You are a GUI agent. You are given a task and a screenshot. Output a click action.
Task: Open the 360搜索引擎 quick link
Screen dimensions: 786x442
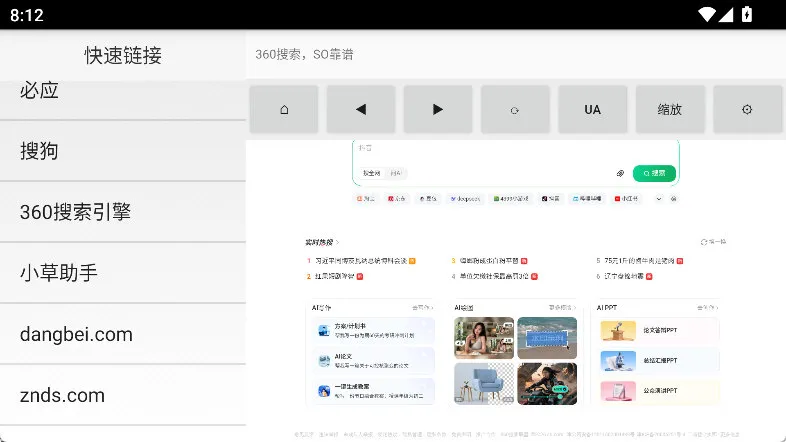123,212
